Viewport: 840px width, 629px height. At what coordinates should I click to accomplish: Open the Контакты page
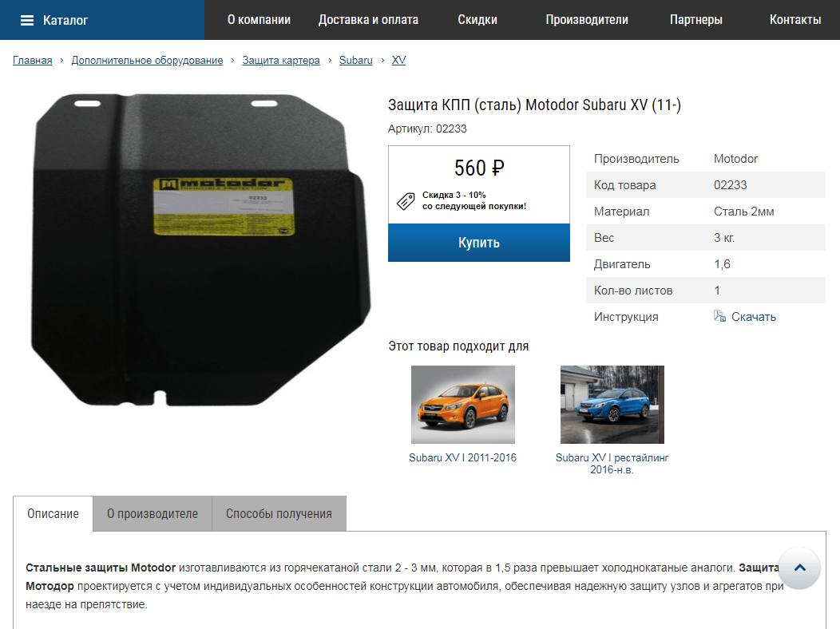[x=795, y=20]
